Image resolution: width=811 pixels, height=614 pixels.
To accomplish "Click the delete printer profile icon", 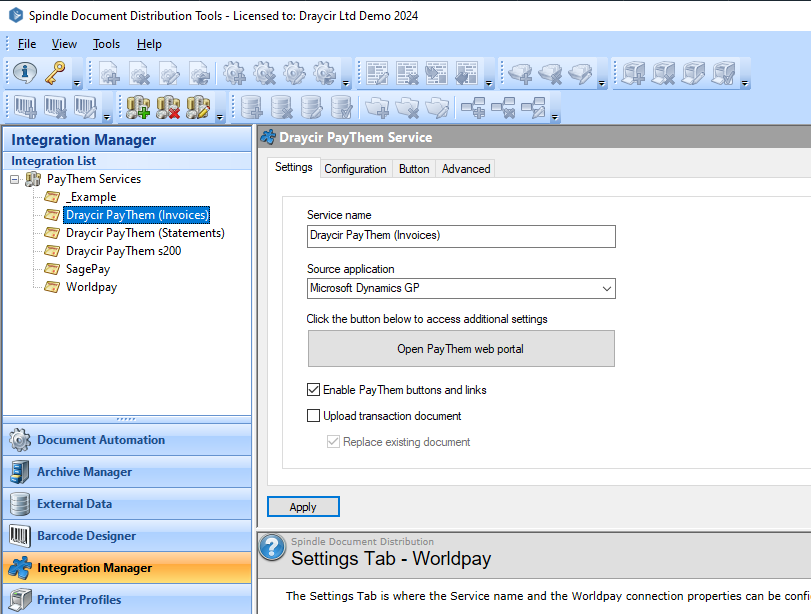I will coord(663,73).
